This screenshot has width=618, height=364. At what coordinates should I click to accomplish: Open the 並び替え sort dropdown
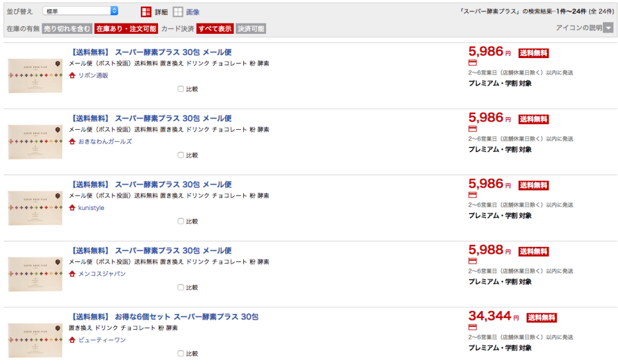(x=80, y=11)
